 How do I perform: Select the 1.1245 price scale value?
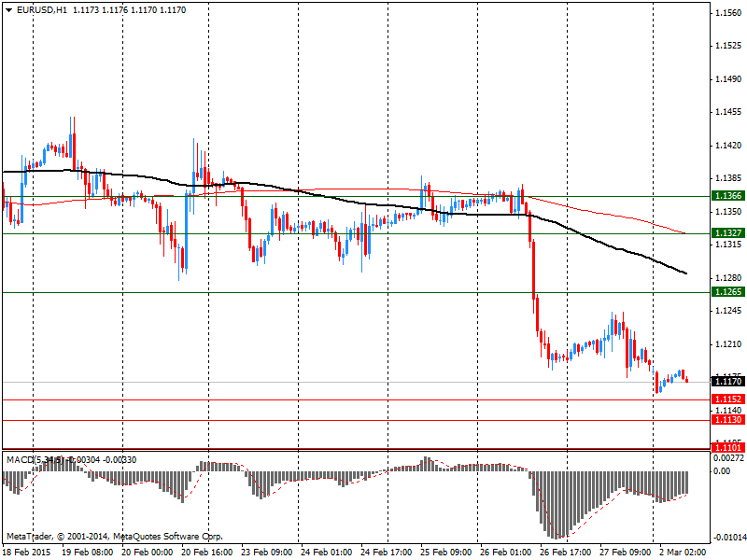tap(728, 311)
